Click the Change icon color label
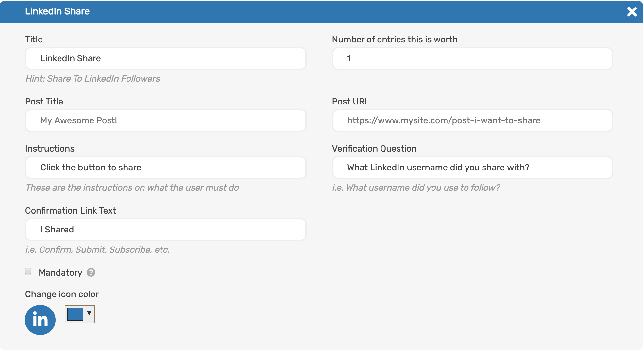 (62, 294)
